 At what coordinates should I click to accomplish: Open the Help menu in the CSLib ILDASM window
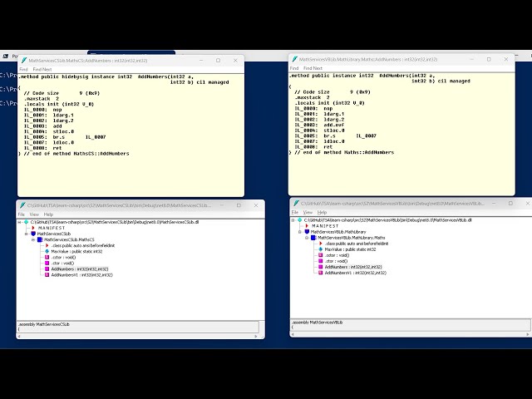click(48, 214)
